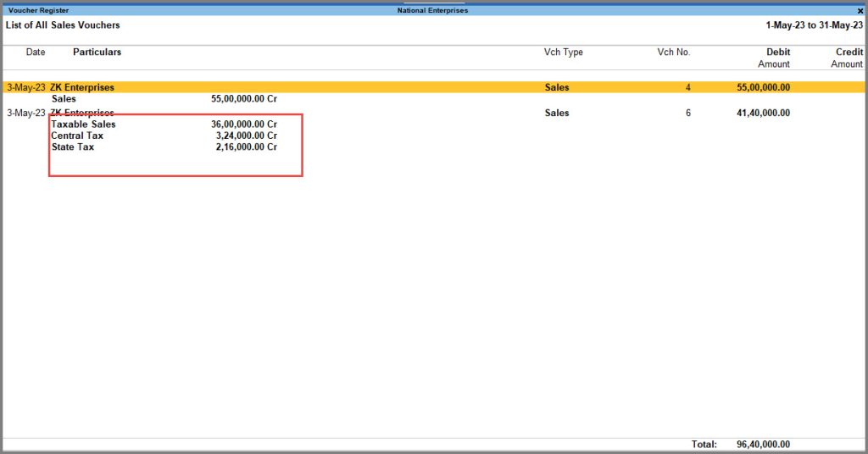Click the Particulars column header
This screenshot has width=868, height=454.
pyautogui.click(x=97, y=52)
